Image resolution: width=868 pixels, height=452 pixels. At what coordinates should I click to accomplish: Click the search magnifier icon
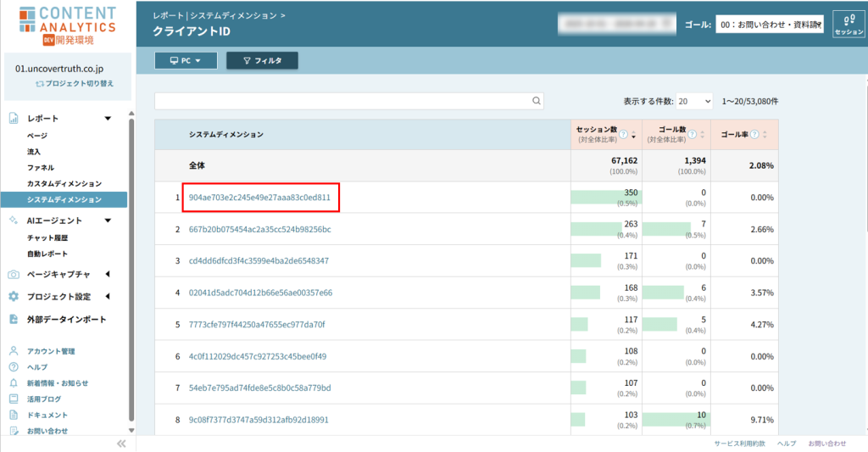(537, 101)
